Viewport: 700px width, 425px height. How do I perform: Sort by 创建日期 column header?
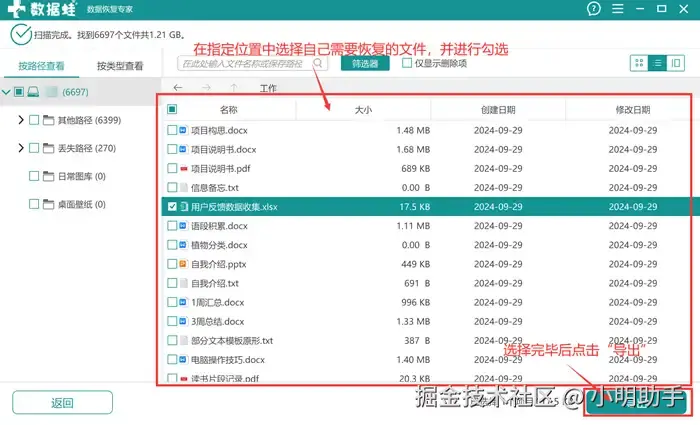498,110
